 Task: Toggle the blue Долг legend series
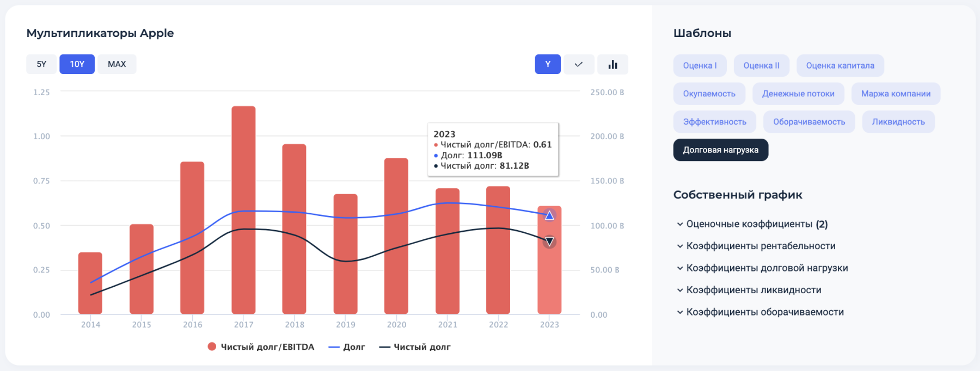tap(347, 347)
